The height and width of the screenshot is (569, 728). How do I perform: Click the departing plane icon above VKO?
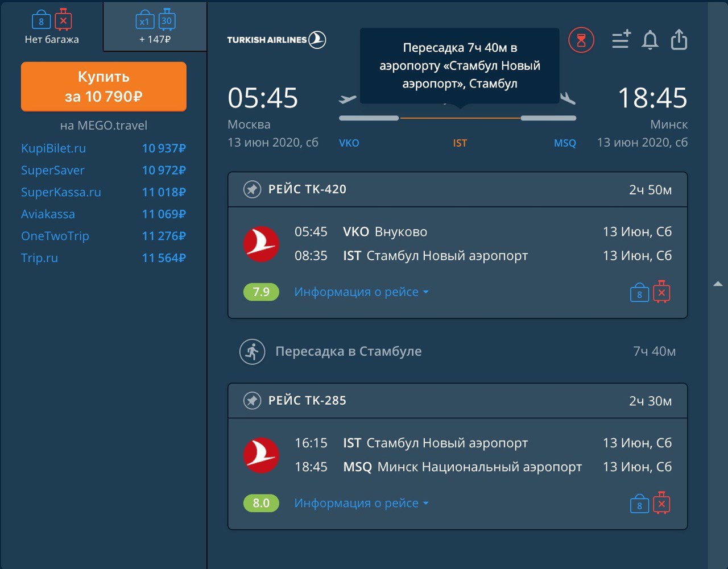[x=348, y=99]
